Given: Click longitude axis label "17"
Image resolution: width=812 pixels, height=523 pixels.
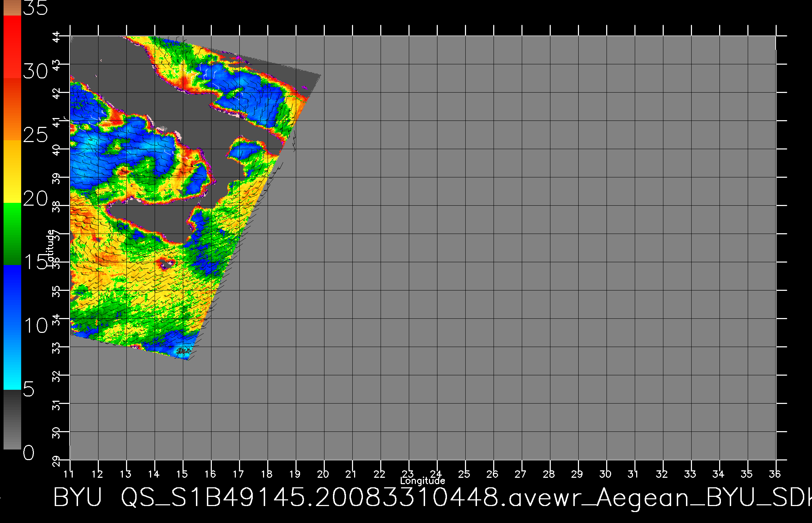Looking at the screenshot, I should [238, 474].
